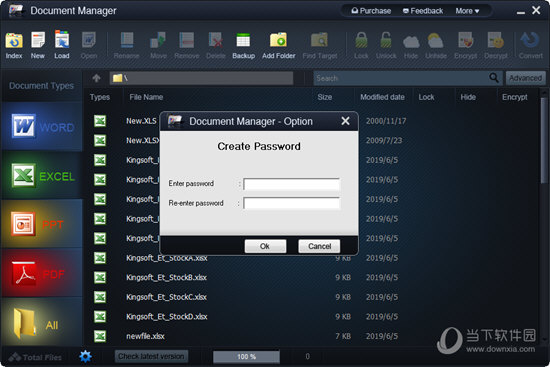Sort by Lock column header
The width and height of the screenshot is (550, 367).
(427, 97)
